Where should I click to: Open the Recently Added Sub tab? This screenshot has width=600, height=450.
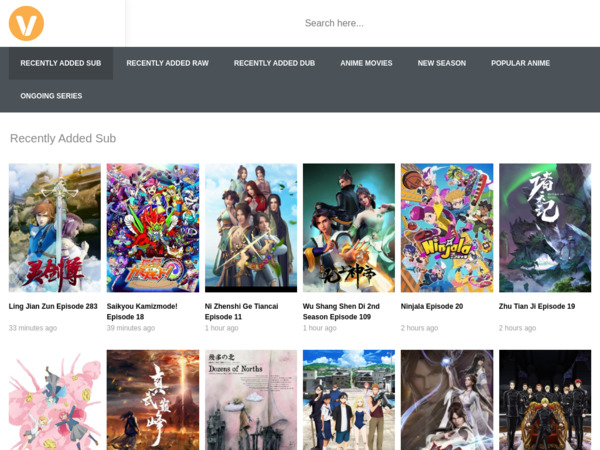(x=61, y=63)
